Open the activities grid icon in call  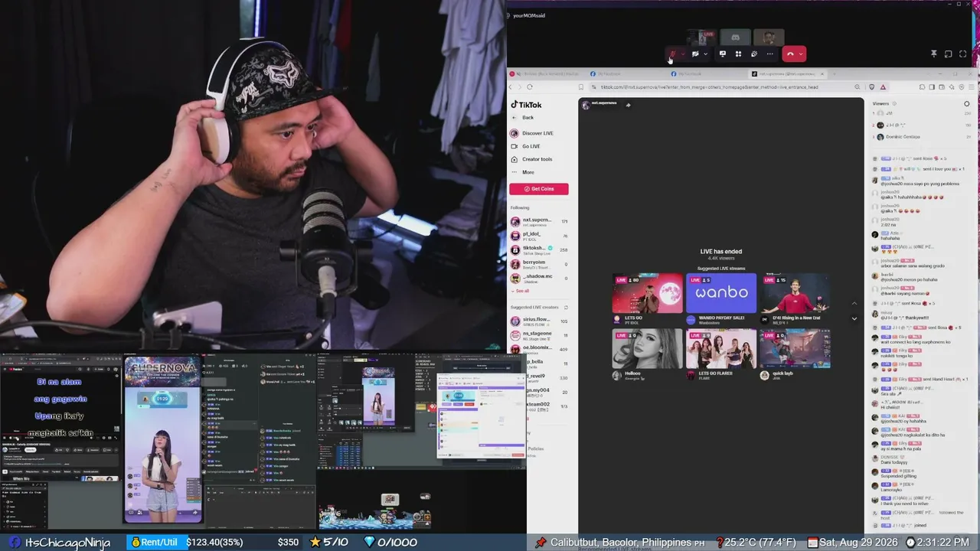point(738,54)
